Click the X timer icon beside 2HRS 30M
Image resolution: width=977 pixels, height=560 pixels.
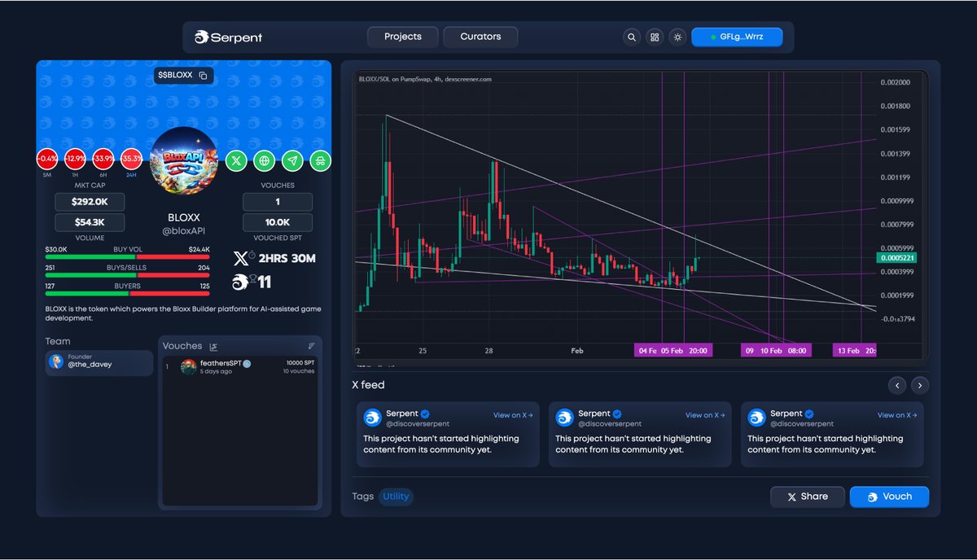(244, 259)
